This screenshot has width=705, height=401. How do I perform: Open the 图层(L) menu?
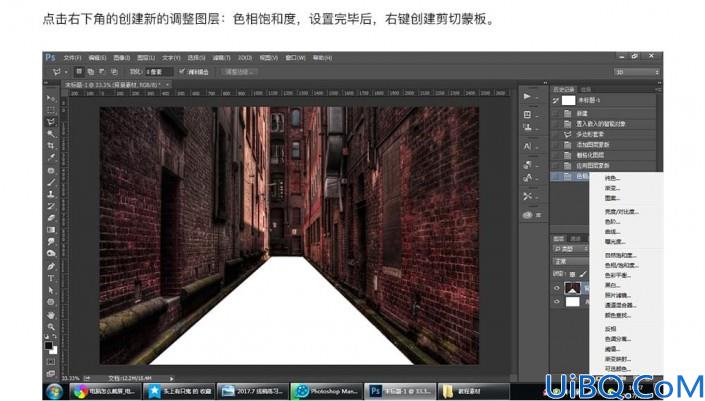146,58
